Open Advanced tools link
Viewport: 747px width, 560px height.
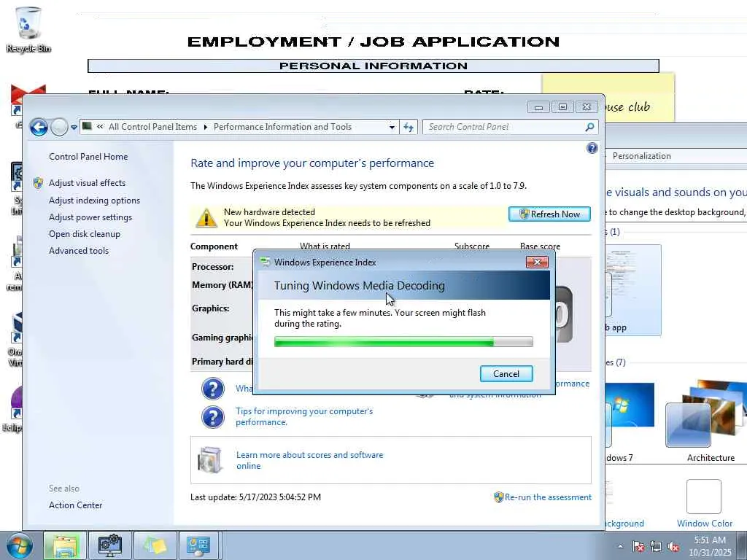[x=79, y=251]
